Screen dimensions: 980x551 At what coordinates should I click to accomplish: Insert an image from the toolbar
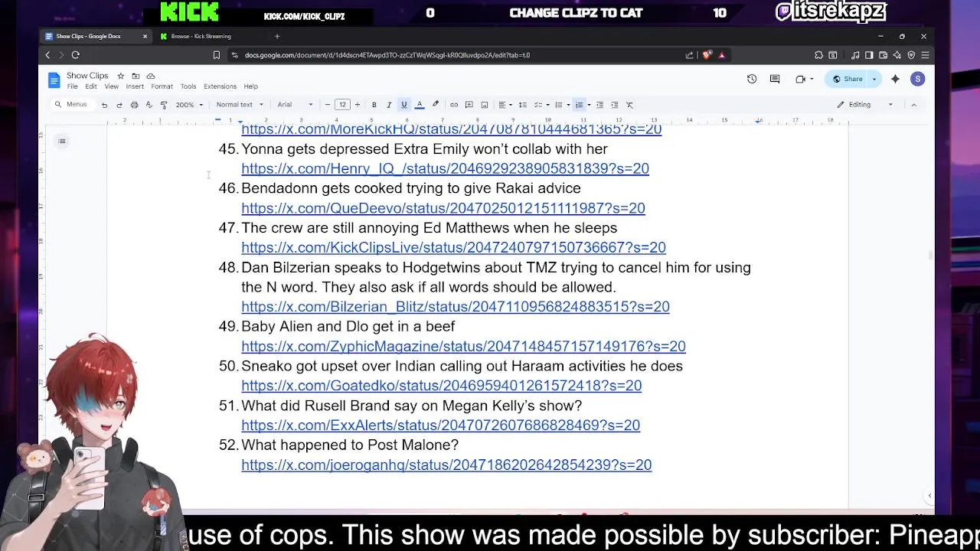484,105
